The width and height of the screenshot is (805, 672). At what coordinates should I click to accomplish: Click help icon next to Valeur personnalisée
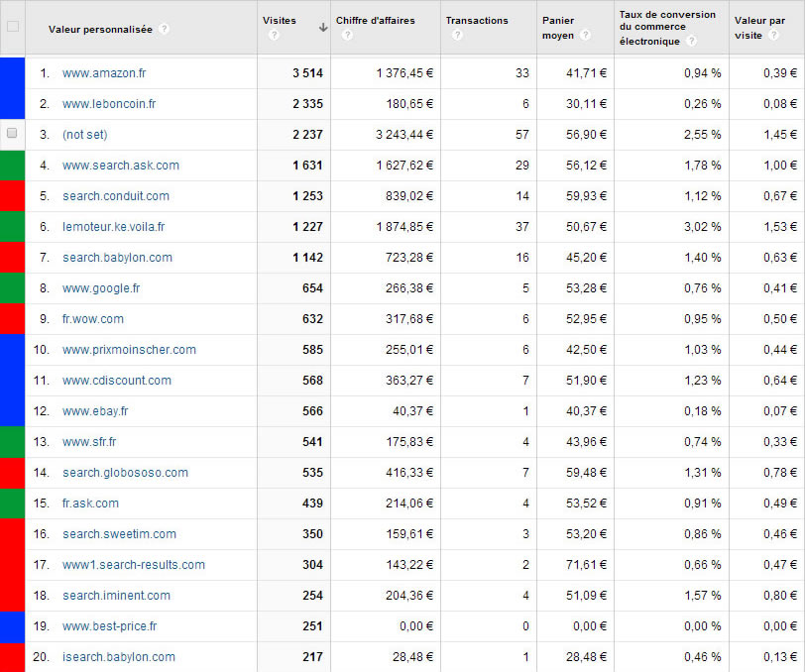[x=164, y=29]
